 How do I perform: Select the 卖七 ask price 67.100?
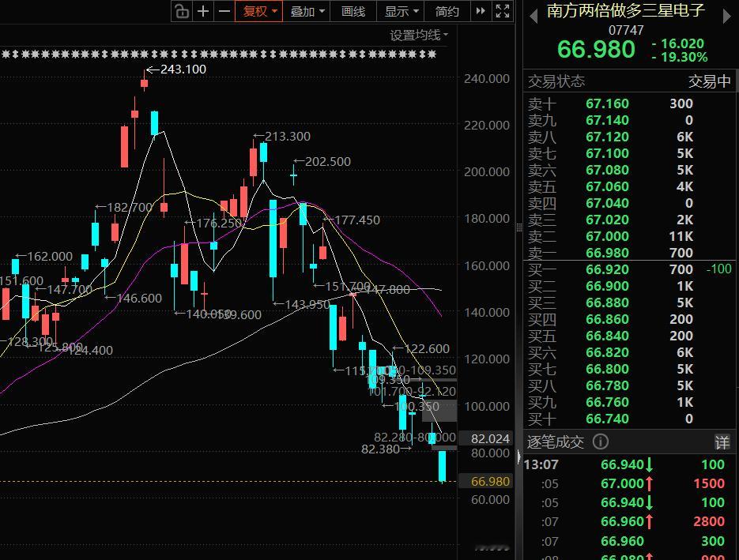607,153
